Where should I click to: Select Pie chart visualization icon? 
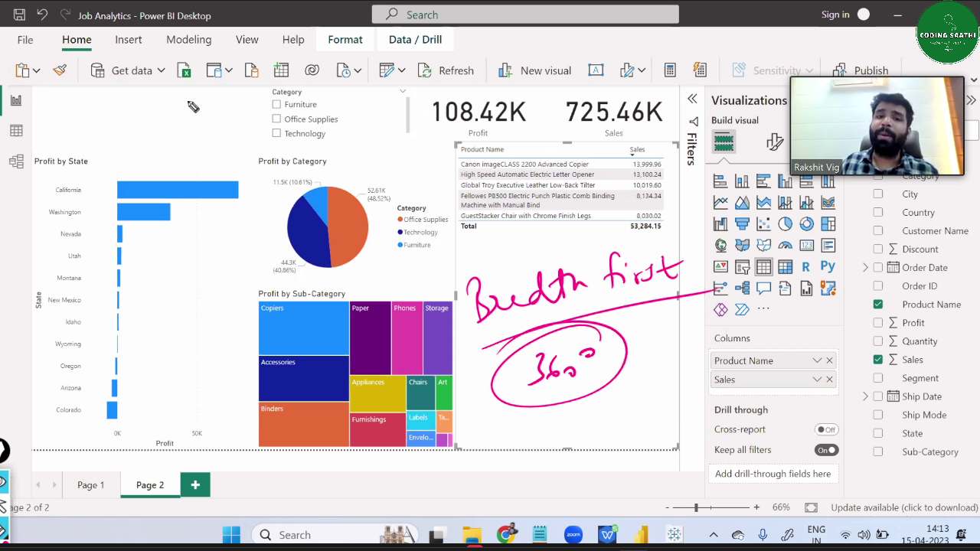tap(785, 224)
